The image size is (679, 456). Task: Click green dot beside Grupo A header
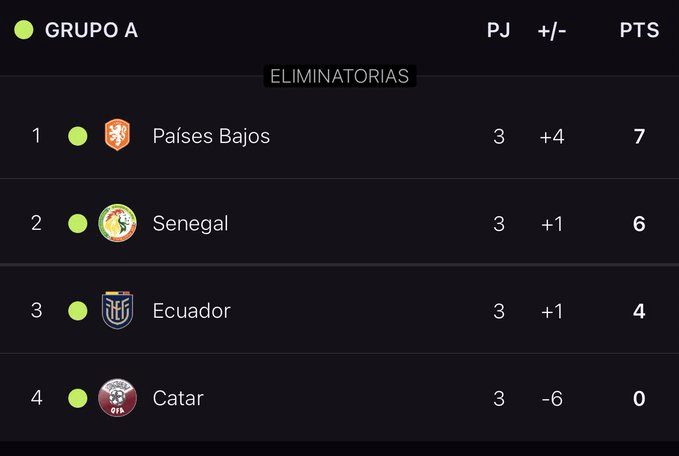pyautogui.click(x=24, y=30)
